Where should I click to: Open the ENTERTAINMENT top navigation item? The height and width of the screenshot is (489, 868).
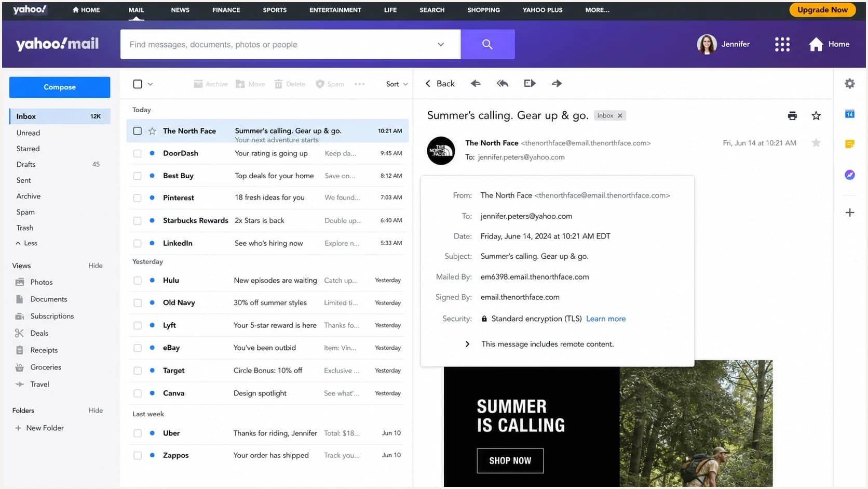click(335, 10)
